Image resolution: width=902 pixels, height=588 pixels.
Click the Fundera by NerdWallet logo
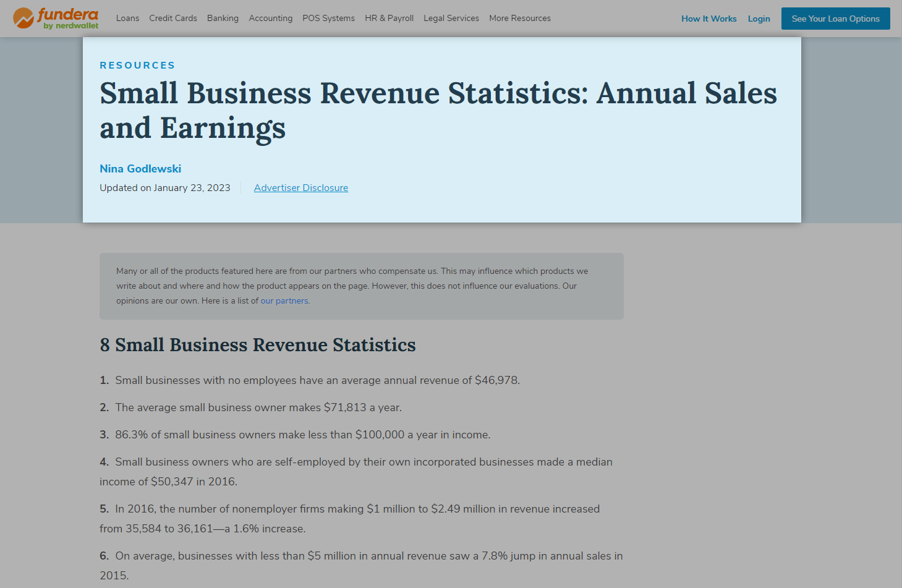click(56, 19)
